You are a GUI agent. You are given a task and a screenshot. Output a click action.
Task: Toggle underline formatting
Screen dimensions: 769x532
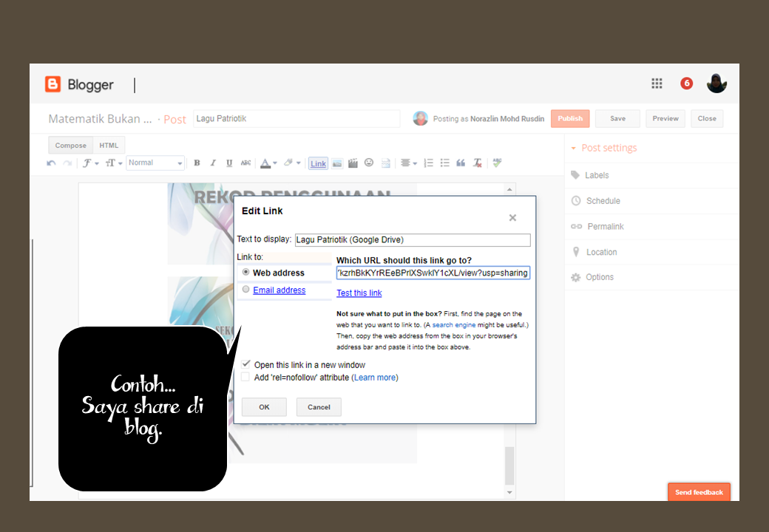229,163
